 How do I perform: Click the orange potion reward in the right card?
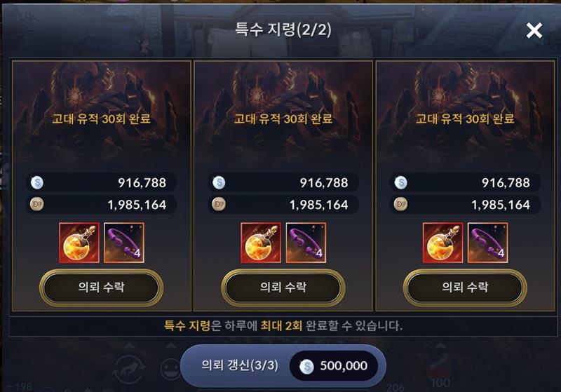[x=442, y=243]
